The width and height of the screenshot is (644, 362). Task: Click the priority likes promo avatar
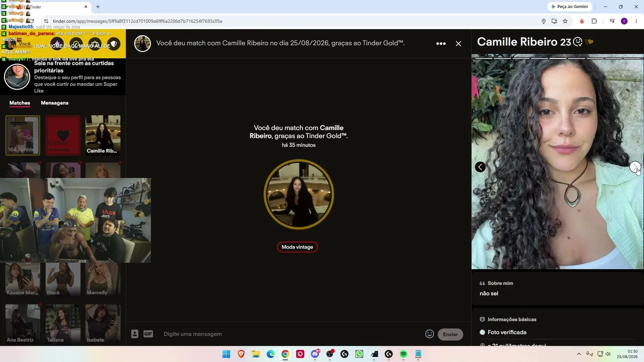pos(17,77)
